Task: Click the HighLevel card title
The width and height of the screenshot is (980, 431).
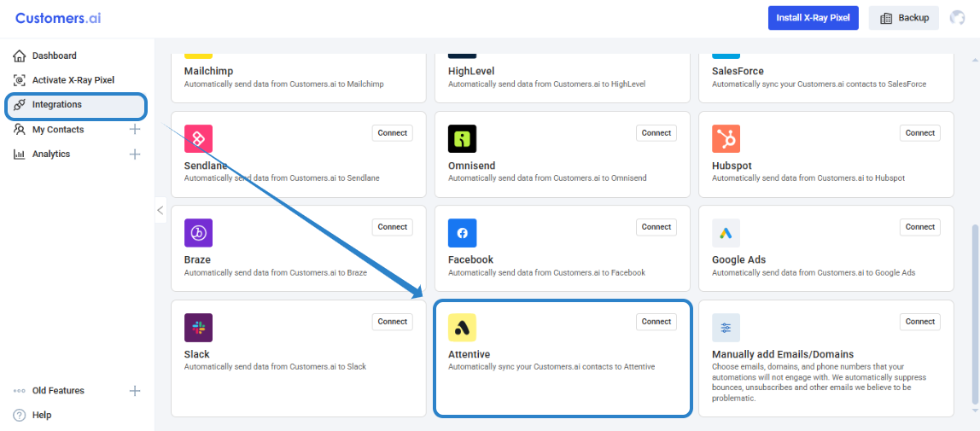Action: (471, 71)
